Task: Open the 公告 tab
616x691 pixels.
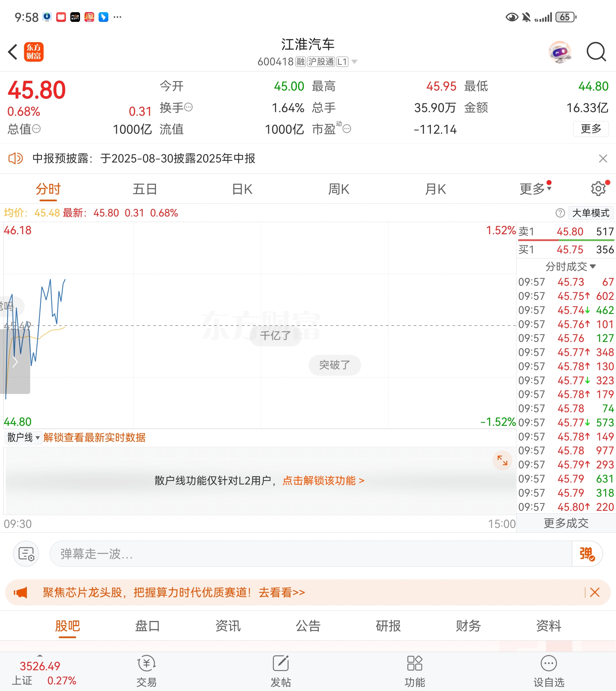Action: (x=308, y=626)
